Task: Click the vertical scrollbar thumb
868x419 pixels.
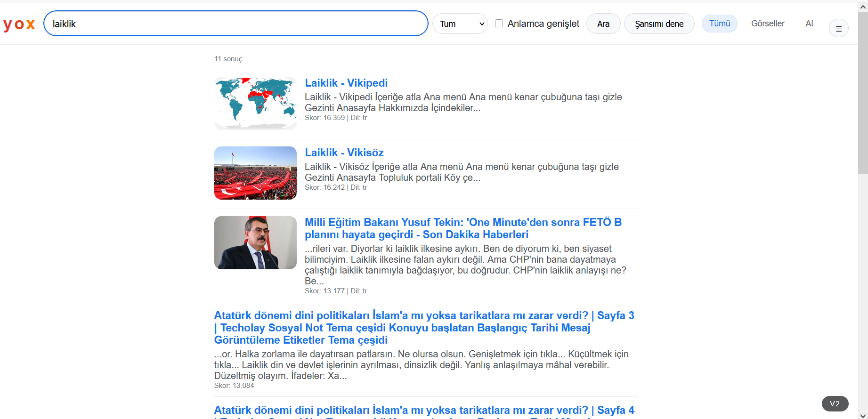Action: (863, 93)
